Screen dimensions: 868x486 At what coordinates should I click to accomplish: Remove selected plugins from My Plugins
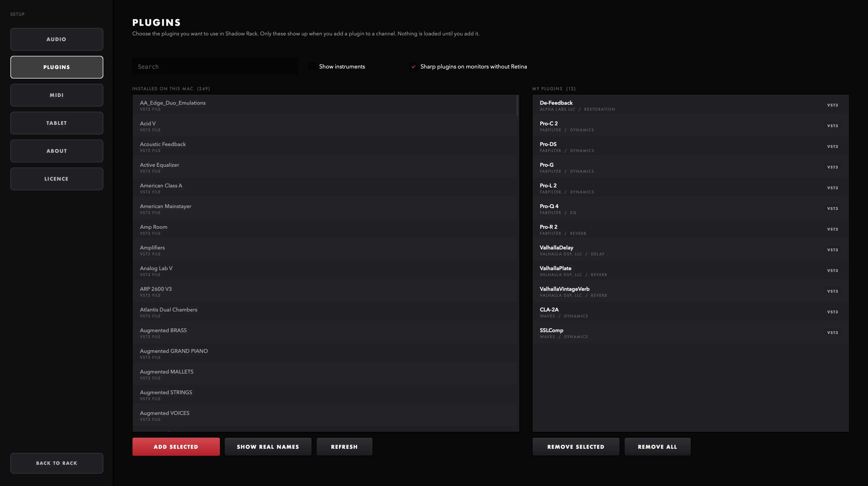576,446
